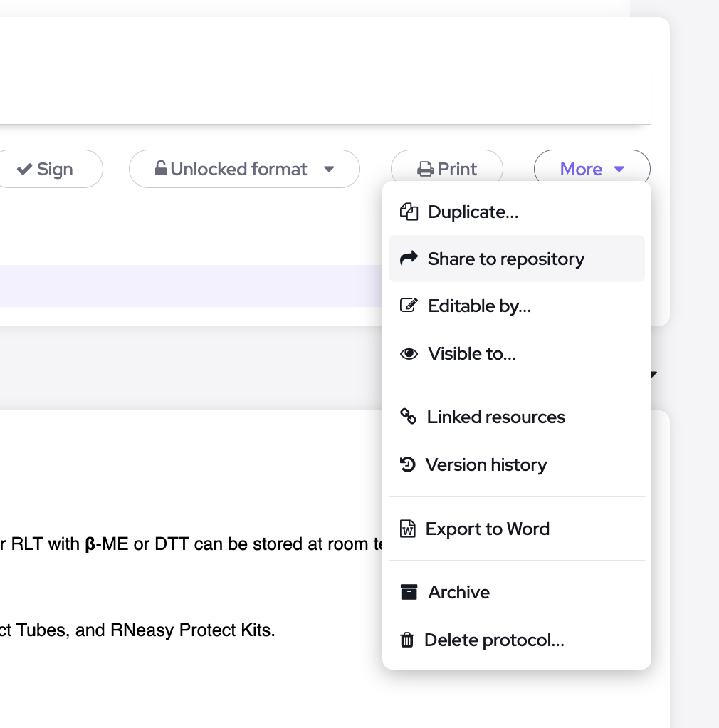Screen dimensions: 719x728
Task: Click the Visible to eye icon
Action: click(409, 354)
